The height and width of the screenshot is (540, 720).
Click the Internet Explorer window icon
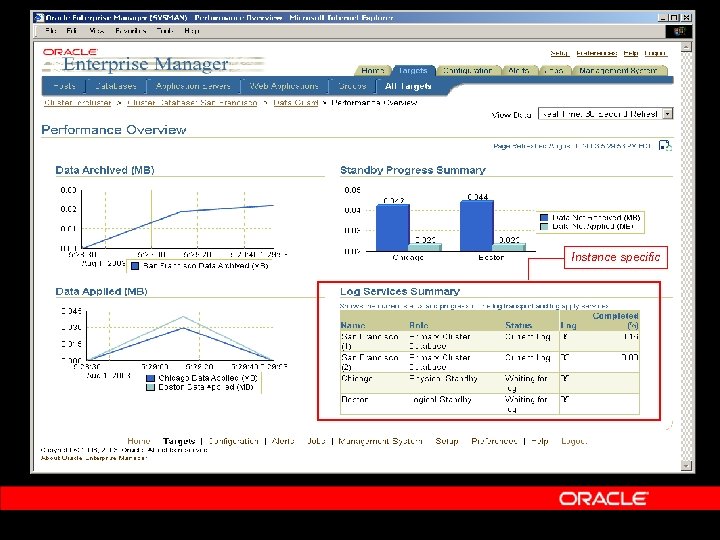[39, 18]
